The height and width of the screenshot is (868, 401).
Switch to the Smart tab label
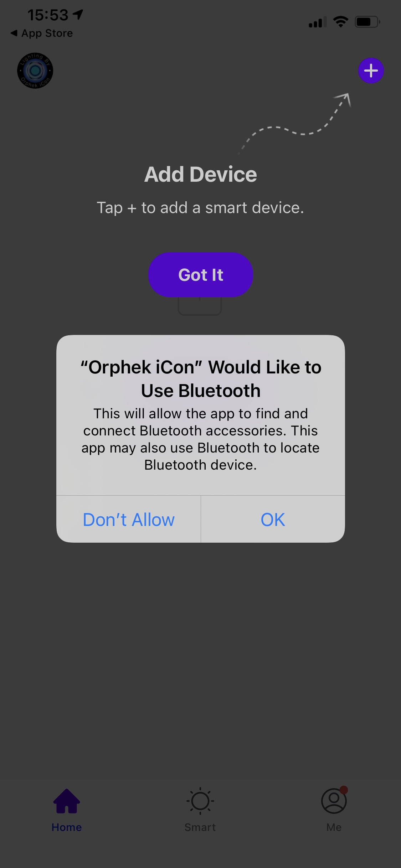[200, 827]
